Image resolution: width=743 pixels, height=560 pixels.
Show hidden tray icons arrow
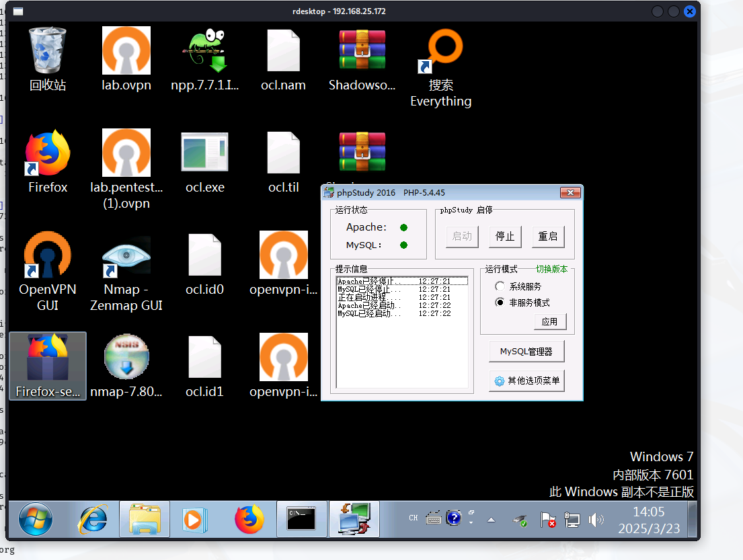pos(492,520)
